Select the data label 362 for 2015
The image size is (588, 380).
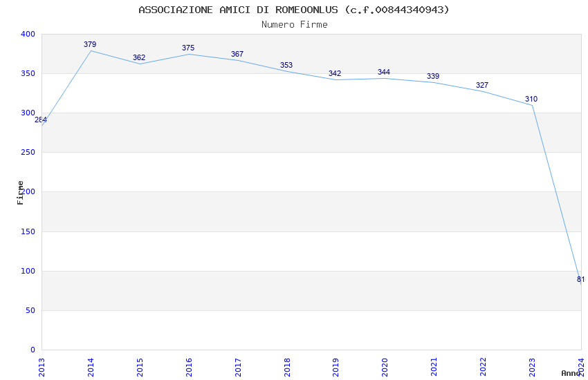click(x=139, y=57)
